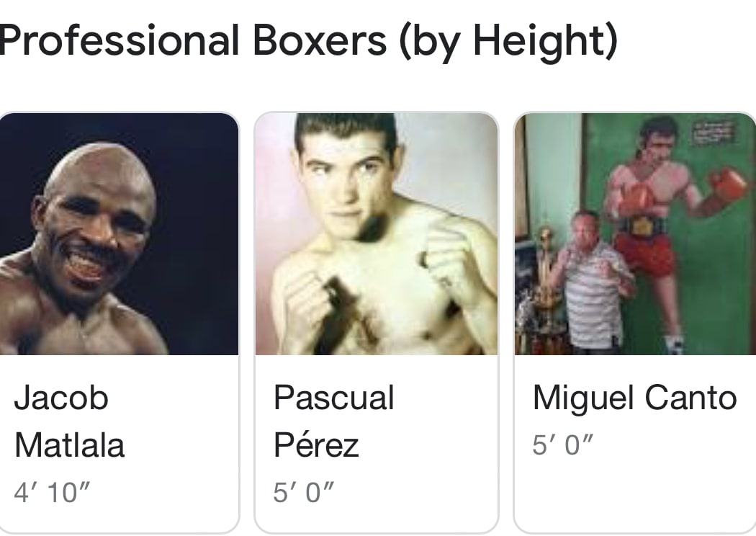Image resolution: width=756 pixels, height=536 pixels.
Task: Click the surname "Pérez" text
Action: (316, 445)
